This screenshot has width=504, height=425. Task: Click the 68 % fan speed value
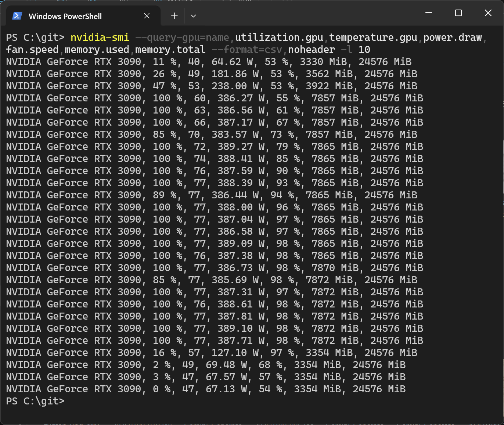pos(270,365)
